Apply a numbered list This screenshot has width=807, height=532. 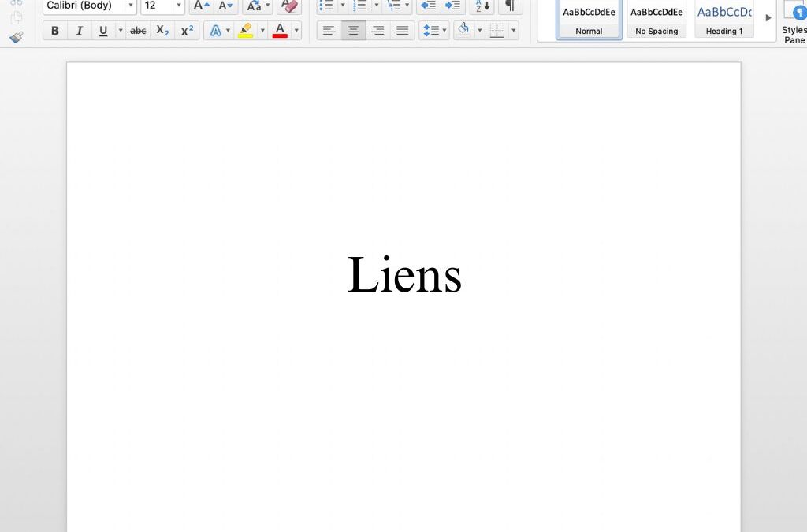(x=359, y=6)
